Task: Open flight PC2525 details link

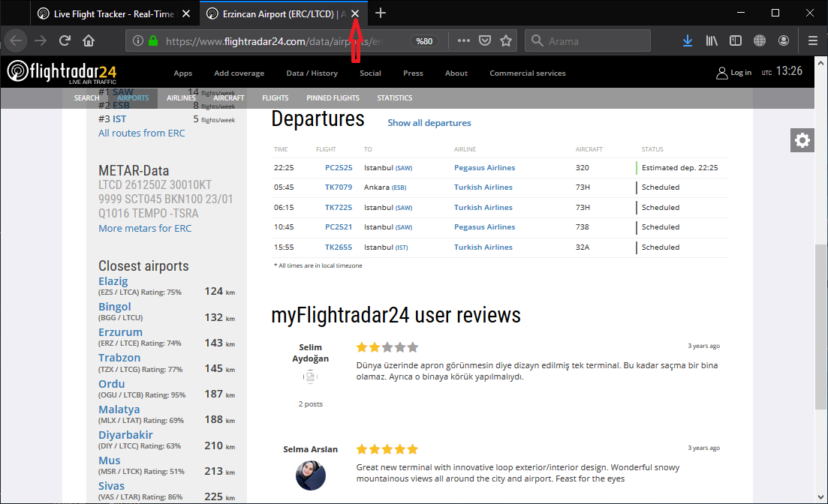Action: coord(339,167)
